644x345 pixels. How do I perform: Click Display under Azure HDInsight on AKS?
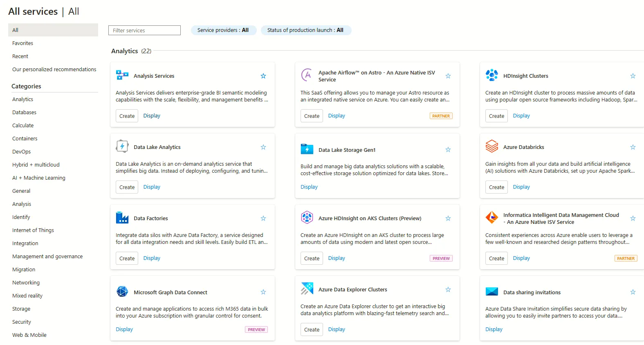pos(337,258)
